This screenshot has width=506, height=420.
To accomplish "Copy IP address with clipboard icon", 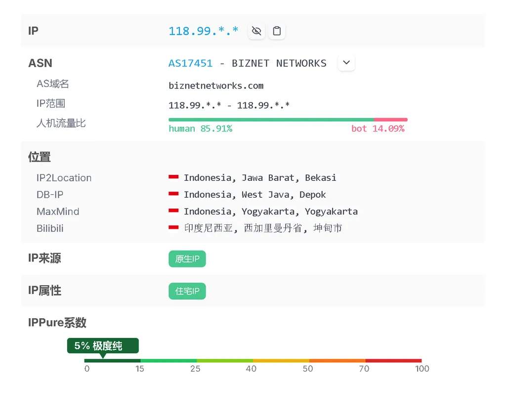I will point(277,31).
